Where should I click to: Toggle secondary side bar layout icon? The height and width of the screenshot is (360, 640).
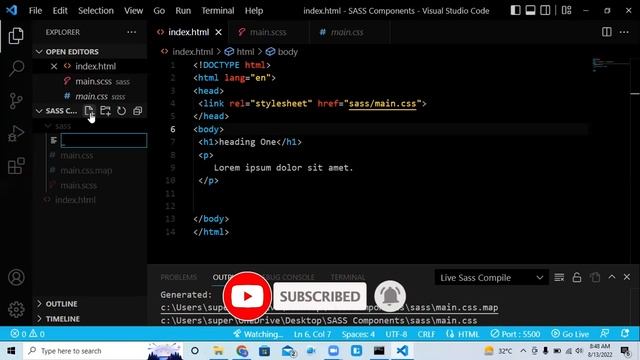tap(545, 11)
